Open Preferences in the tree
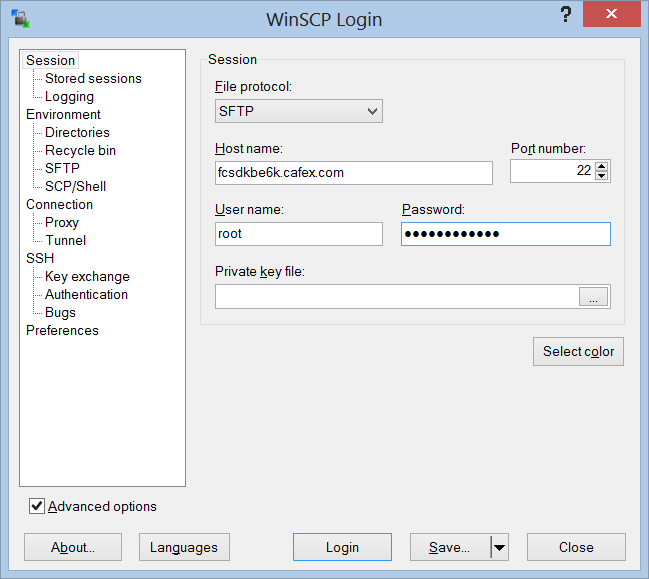Viewport: 649px width, 579px height. coord(62,330)
